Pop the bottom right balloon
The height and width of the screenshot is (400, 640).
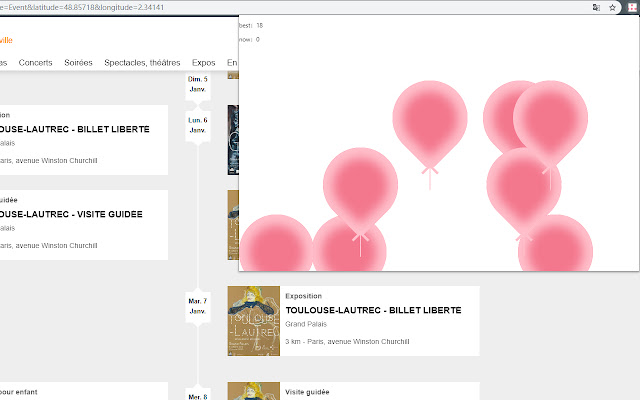click(556, 245)
